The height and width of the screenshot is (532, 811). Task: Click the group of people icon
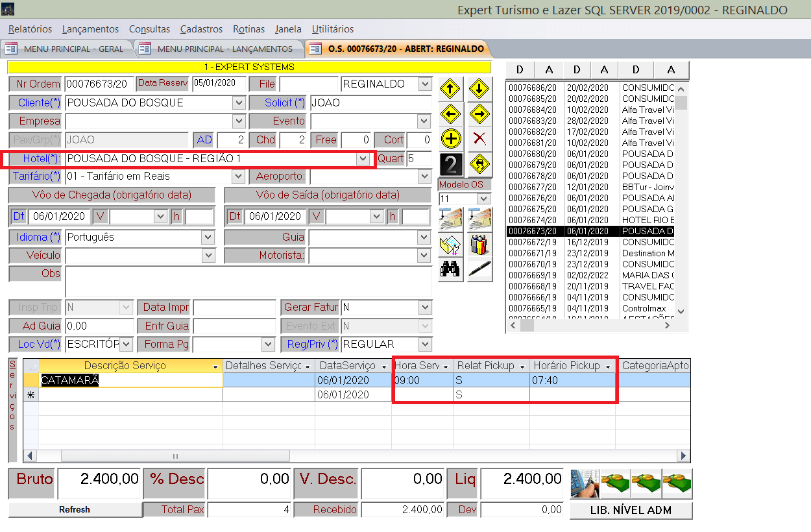[479, 244]
